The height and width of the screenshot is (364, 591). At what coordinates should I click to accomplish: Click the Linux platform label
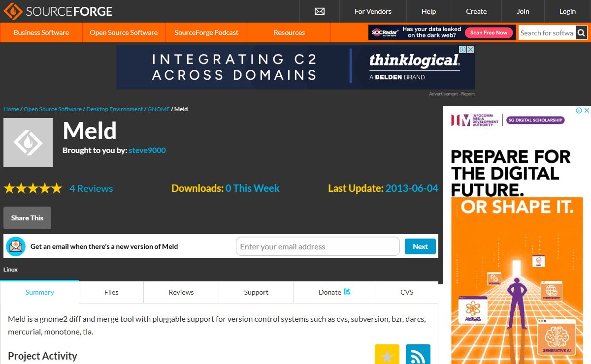pos(10,270)
